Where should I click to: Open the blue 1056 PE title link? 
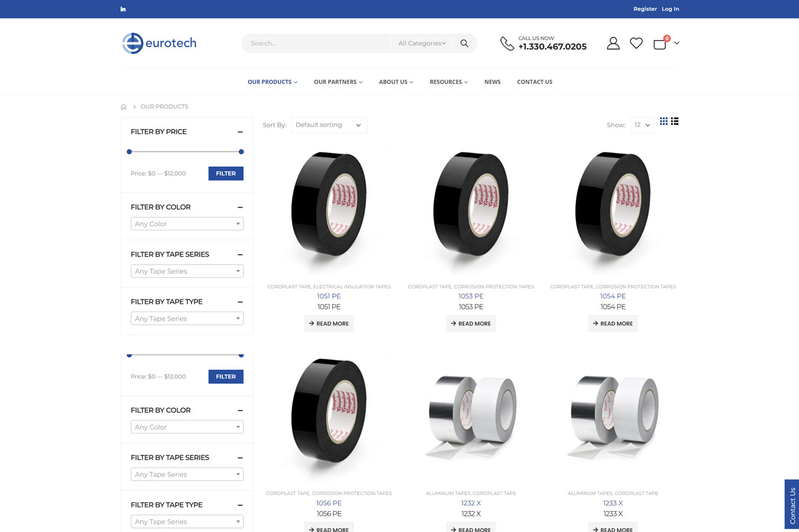point(329,503)
